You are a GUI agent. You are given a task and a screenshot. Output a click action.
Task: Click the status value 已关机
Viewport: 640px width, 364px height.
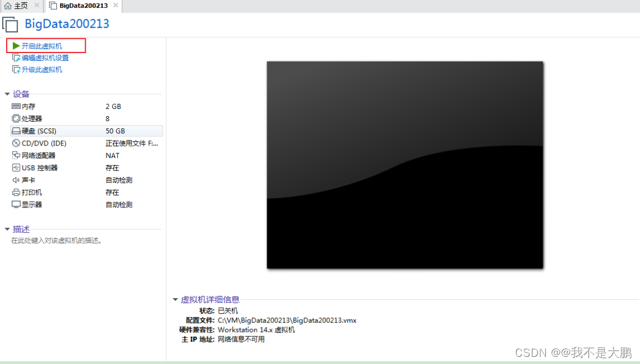click(x=228, y=311)
